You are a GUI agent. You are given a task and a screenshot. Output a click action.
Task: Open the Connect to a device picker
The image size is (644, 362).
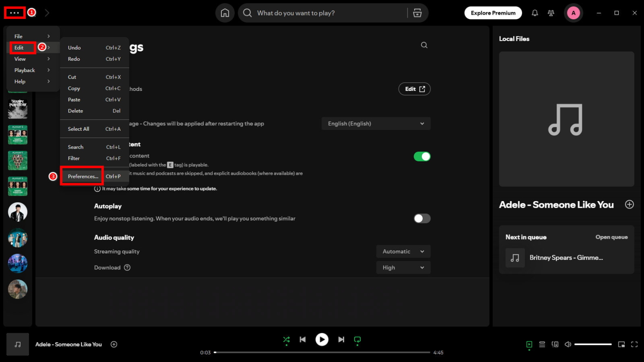pyautogui.click(x=555, y=344)
